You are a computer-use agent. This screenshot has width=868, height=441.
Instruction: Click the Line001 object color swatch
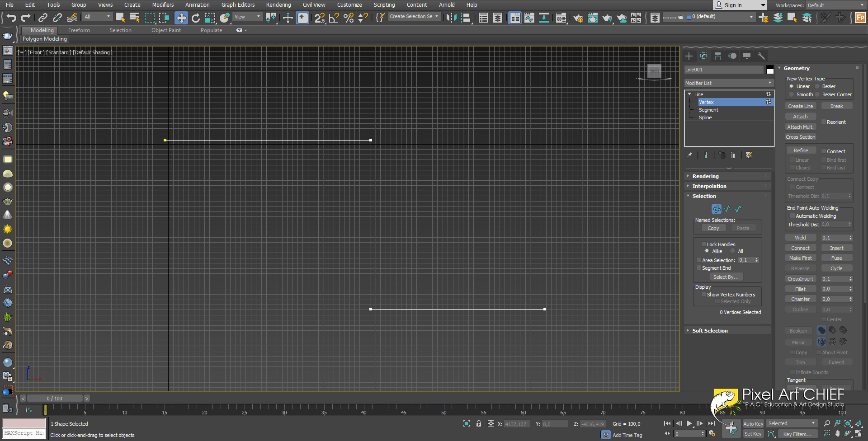click(x=770, y=70)
